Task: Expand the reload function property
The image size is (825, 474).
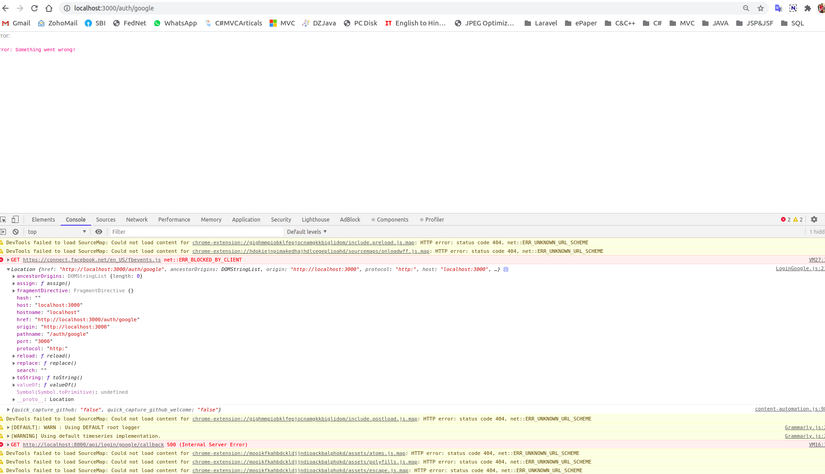Action: (x=14, y=356)
